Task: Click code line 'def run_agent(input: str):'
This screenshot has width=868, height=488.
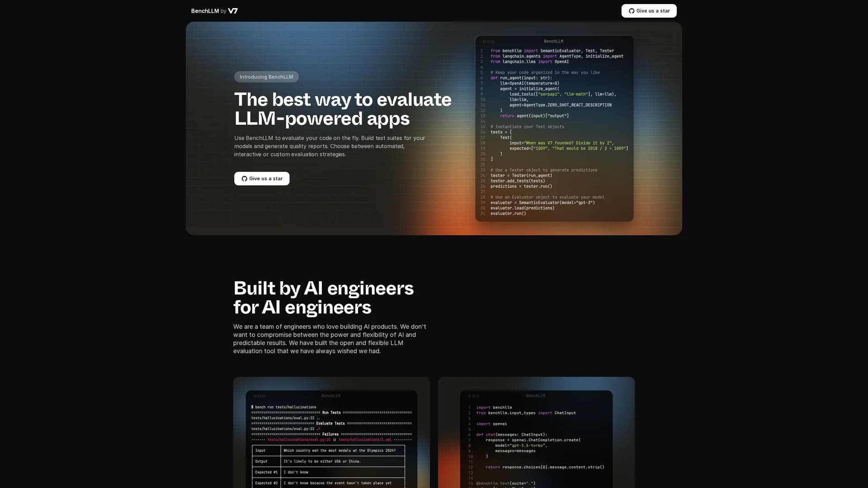Action: [x=521, y=78]
